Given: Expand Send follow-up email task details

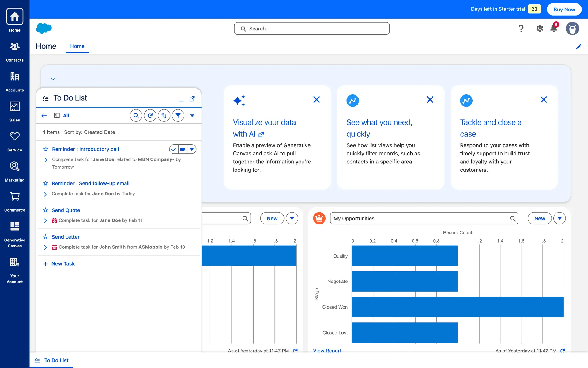Looking at the screenshot, I should [45, 194].
